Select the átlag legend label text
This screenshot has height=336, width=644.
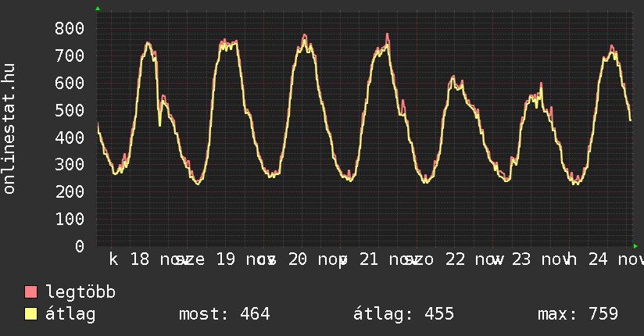pos(70,314)
